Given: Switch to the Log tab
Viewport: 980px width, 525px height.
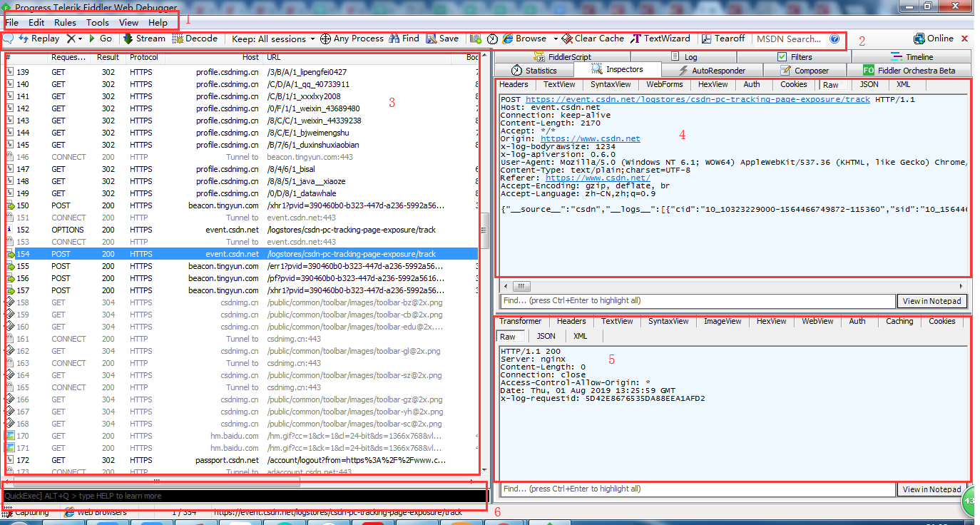Looking at the screenshot, I should click(683, 57).
